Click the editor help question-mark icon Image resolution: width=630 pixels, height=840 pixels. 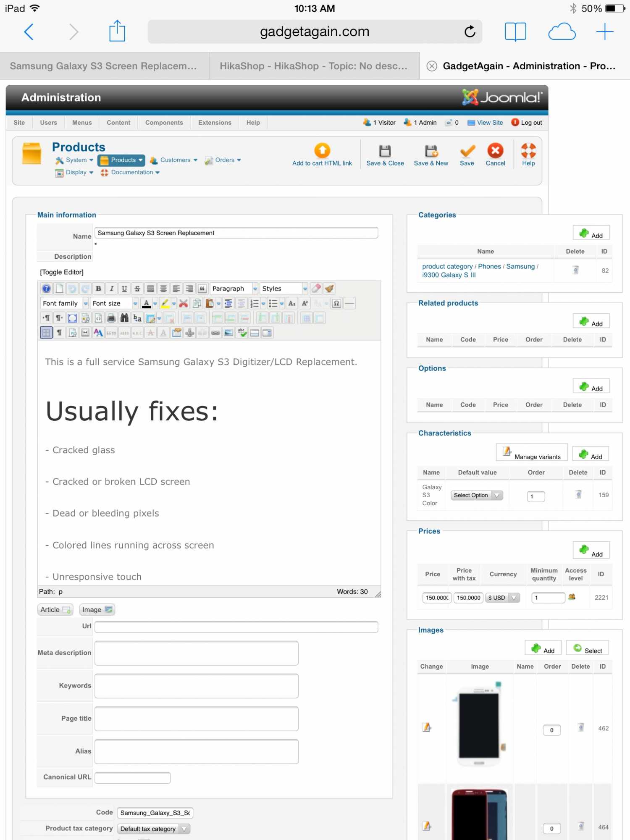click(x=46, y=289)
